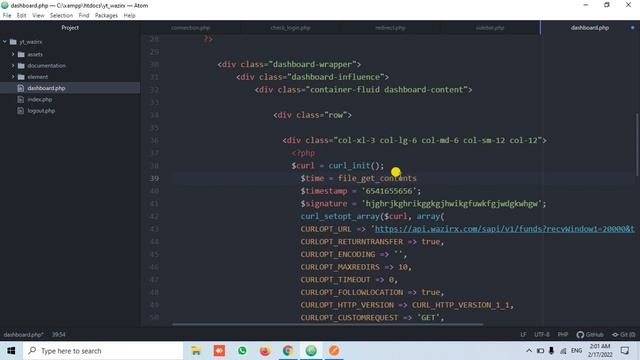This screenshot has height=360, width=640.
Task: Open the Edit menu
Action: pyautogui.click(x=21, y=16)
